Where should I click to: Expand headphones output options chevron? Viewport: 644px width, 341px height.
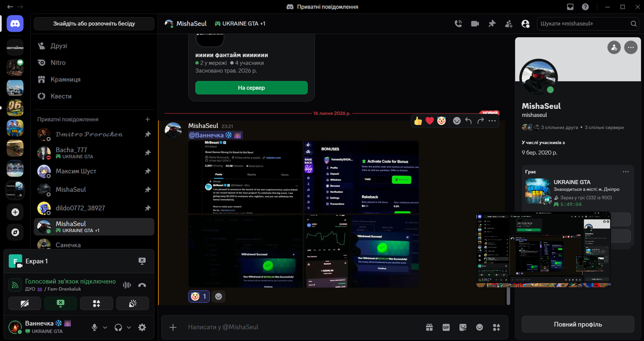tap(129, 327)
